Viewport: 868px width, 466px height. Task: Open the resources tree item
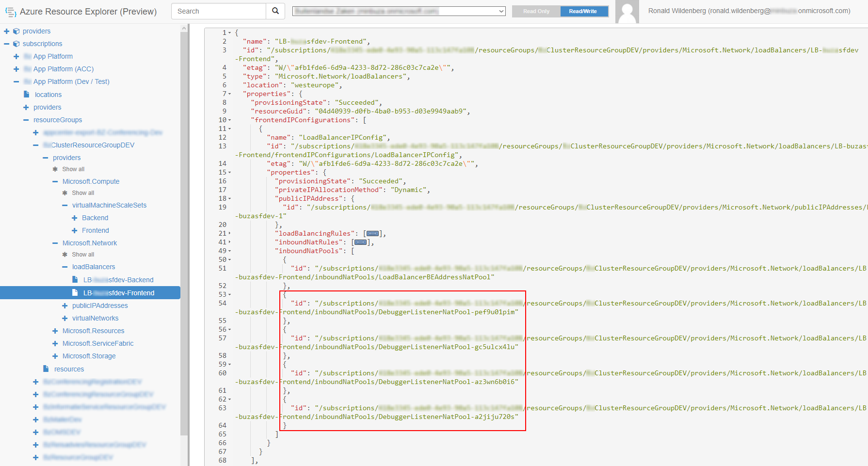(x=69, y=369)
